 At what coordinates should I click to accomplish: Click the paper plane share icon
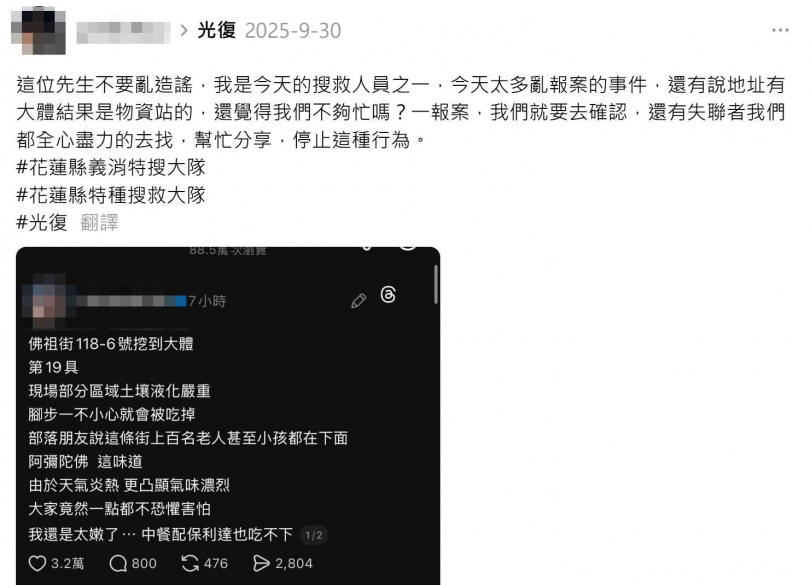tap(261, 563)
